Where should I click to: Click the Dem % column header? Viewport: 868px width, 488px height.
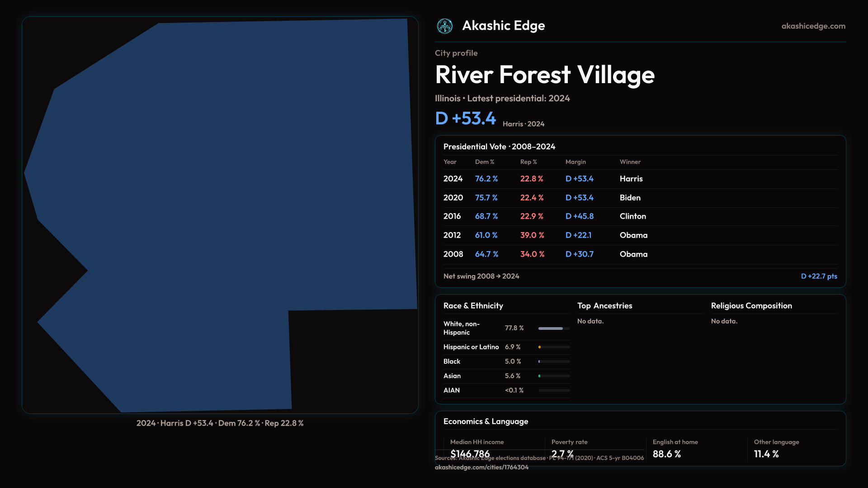click(484, 162)
